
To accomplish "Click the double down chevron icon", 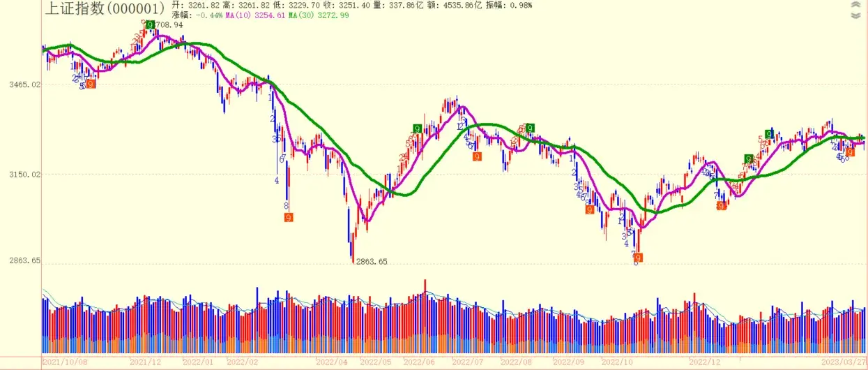I will [855, 15].
